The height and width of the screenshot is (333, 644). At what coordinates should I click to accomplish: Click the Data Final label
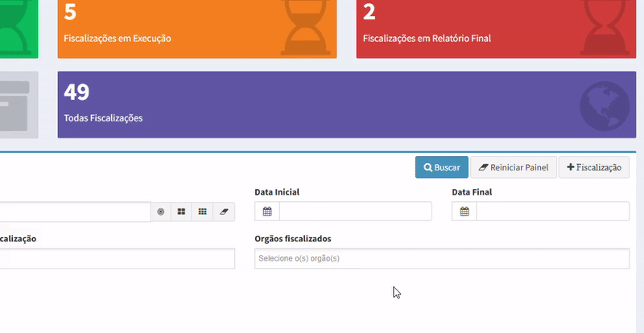click(x=472, y=191)
